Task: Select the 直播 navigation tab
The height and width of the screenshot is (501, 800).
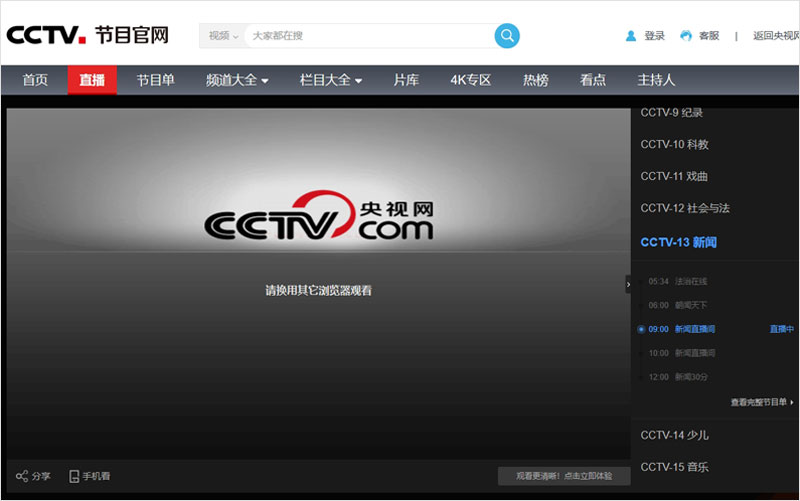Action: point(92,80)
